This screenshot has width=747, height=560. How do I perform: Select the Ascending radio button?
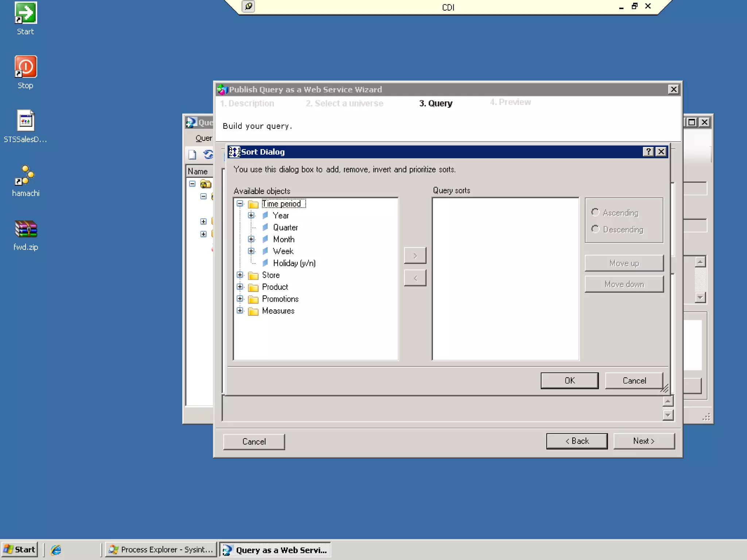pyautogui.click(x=595, y=212)
